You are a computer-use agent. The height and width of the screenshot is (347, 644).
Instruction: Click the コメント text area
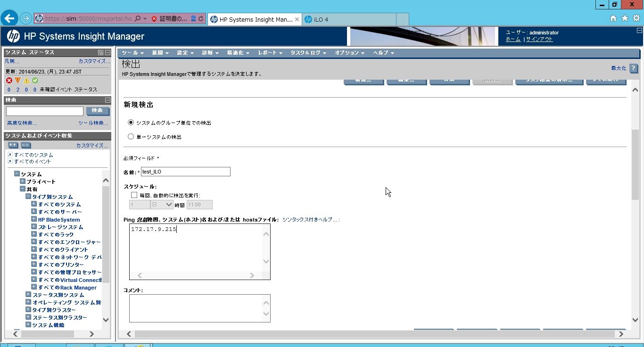(200, 308)
